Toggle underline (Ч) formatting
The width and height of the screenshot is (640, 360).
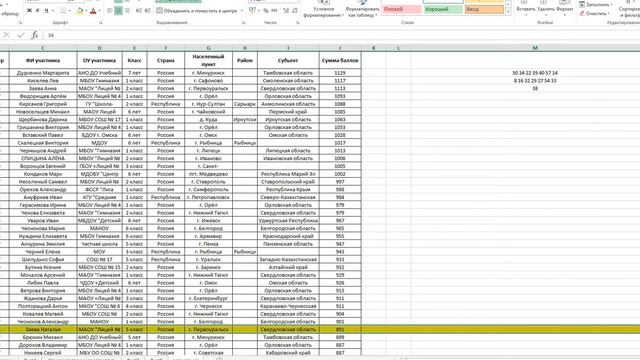pos(46,11)
